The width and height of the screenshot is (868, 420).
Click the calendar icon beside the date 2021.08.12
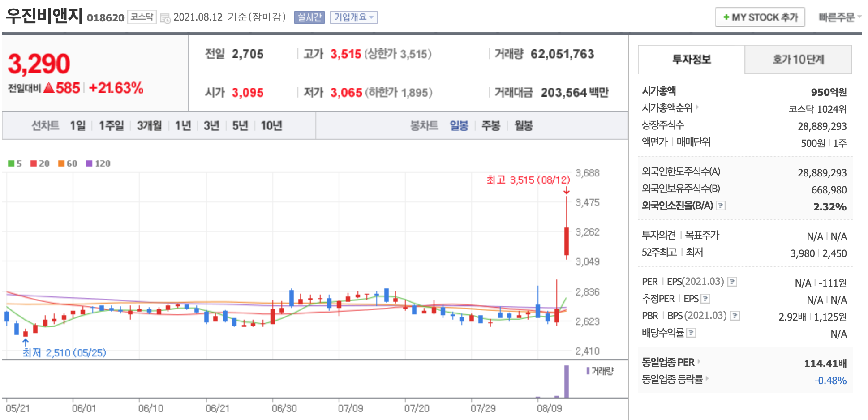(x=165, y=18)
